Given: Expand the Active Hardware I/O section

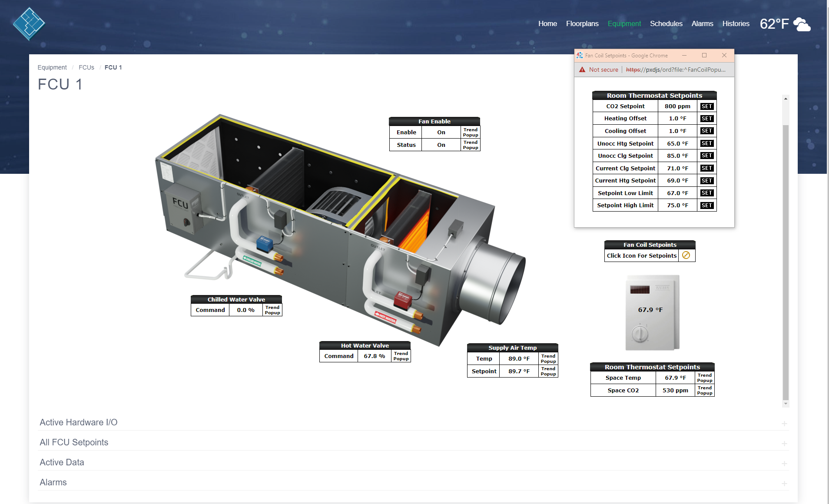Looking at the screenshot, I should coord(784,423).
